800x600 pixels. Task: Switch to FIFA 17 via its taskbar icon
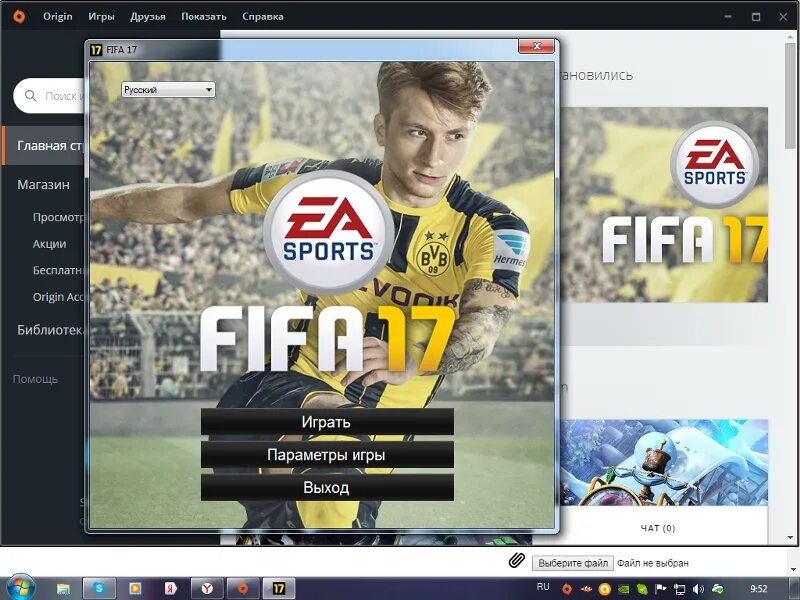click(279, 589)
